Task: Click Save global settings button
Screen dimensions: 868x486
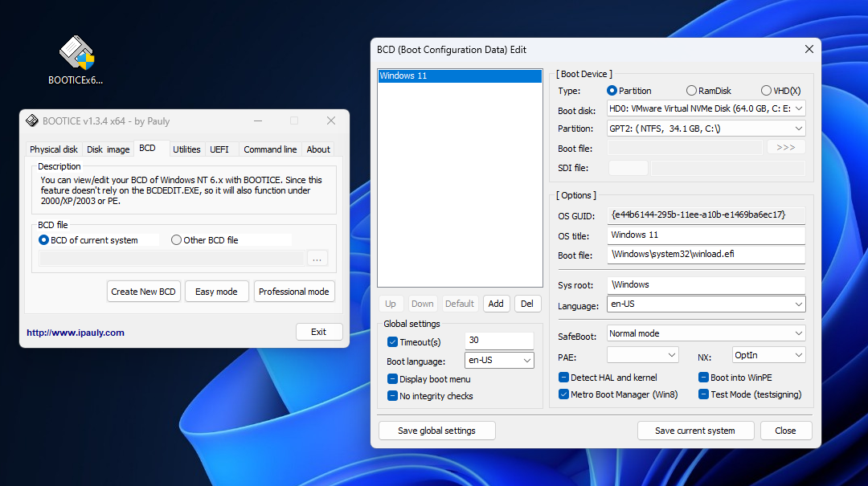Action: tap(436, 431)
